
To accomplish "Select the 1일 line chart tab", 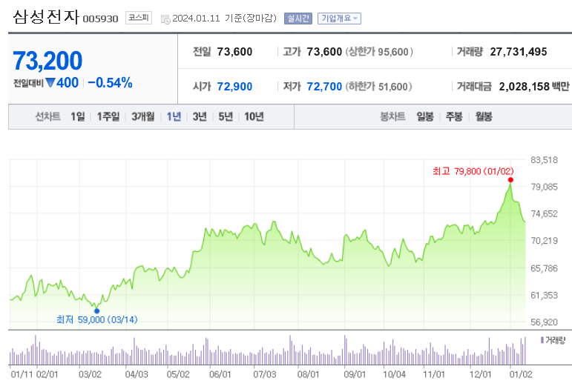I will 78,116.
